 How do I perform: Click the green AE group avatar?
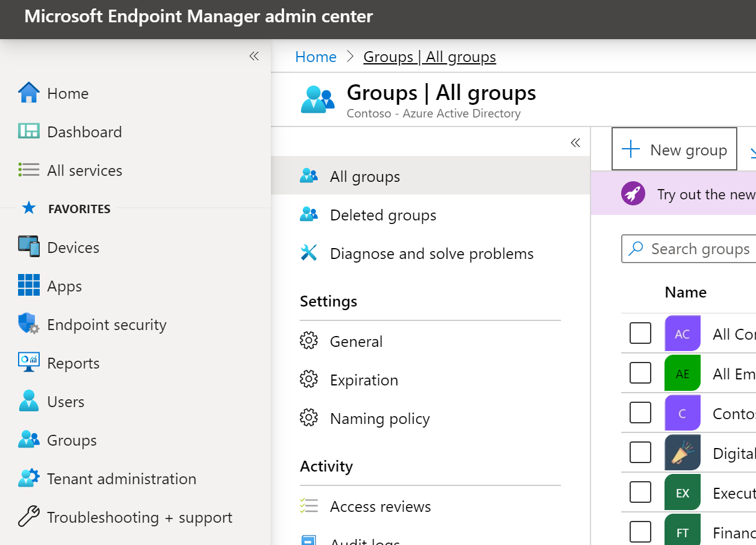pyautogui.click(x=683, y=373)
